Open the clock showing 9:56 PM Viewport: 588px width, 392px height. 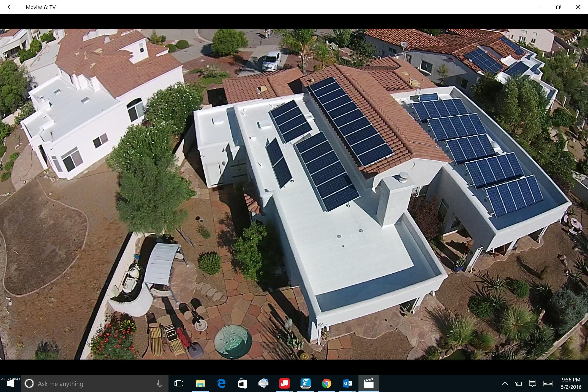coord(571,383)
